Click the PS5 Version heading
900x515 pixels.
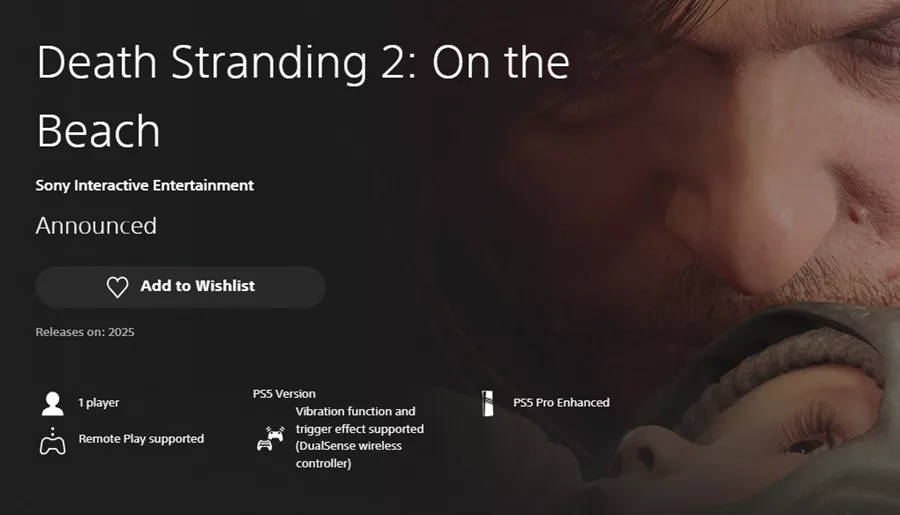[284, 394]
